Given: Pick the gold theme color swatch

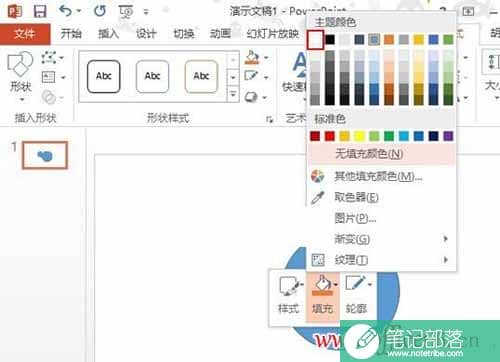Looking at the screenshot, I should click(419, 40).
